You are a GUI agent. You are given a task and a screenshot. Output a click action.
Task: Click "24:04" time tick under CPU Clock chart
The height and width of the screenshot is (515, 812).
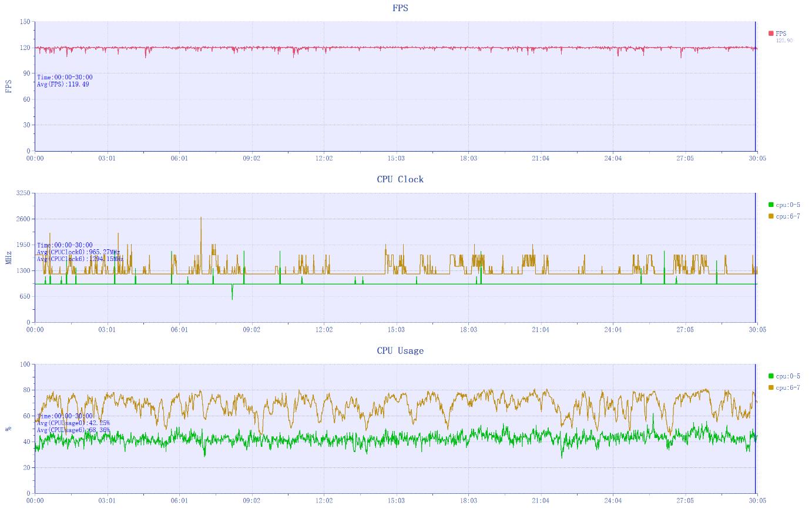coord(613,329)
